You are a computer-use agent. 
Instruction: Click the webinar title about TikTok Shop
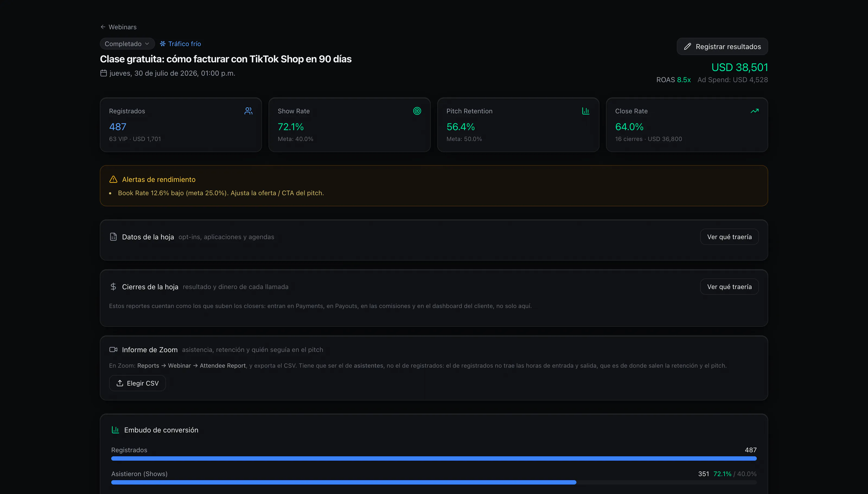pos(226,59)
